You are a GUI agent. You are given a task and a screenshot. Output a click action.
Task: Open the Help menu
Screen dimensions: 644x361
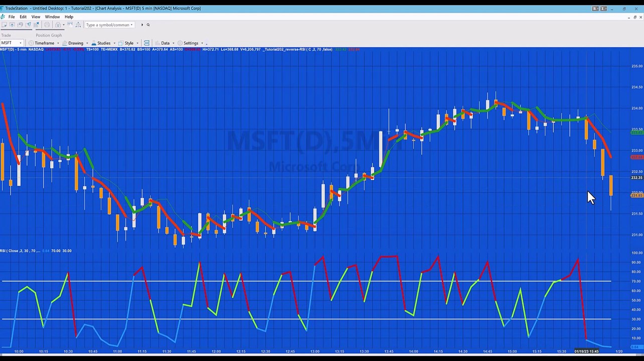point(69,17)
